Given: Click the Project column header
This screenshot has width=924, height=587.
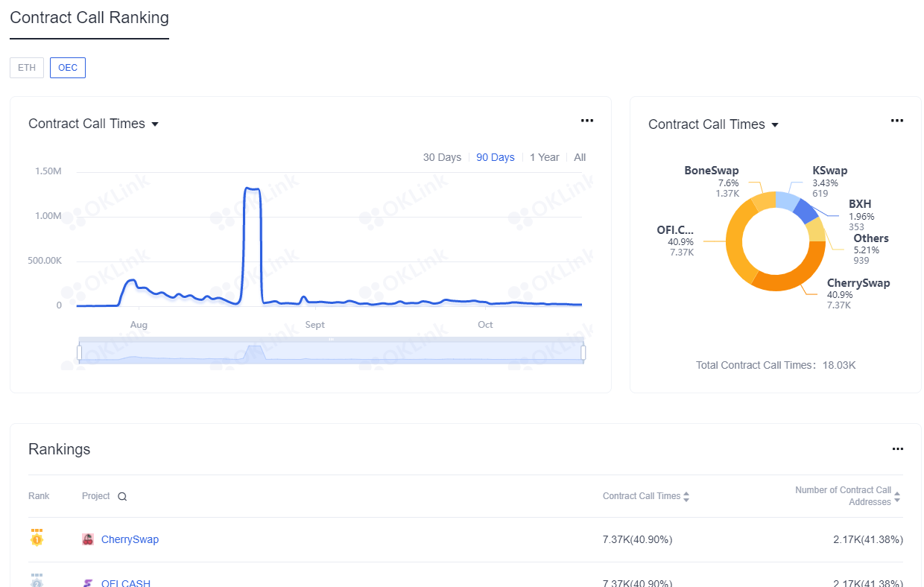Looking at the screenshot, I should tap(96, 496).
